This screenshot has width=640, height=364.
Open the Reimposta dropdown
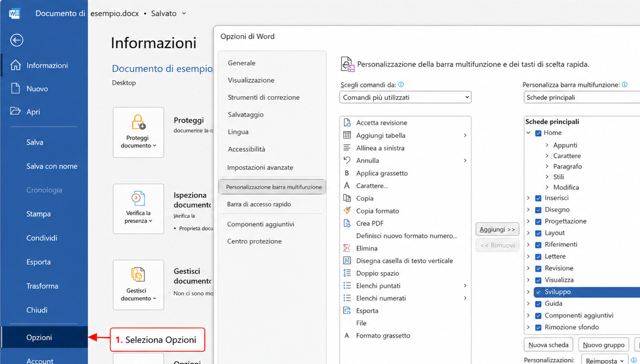click(605, 360)
